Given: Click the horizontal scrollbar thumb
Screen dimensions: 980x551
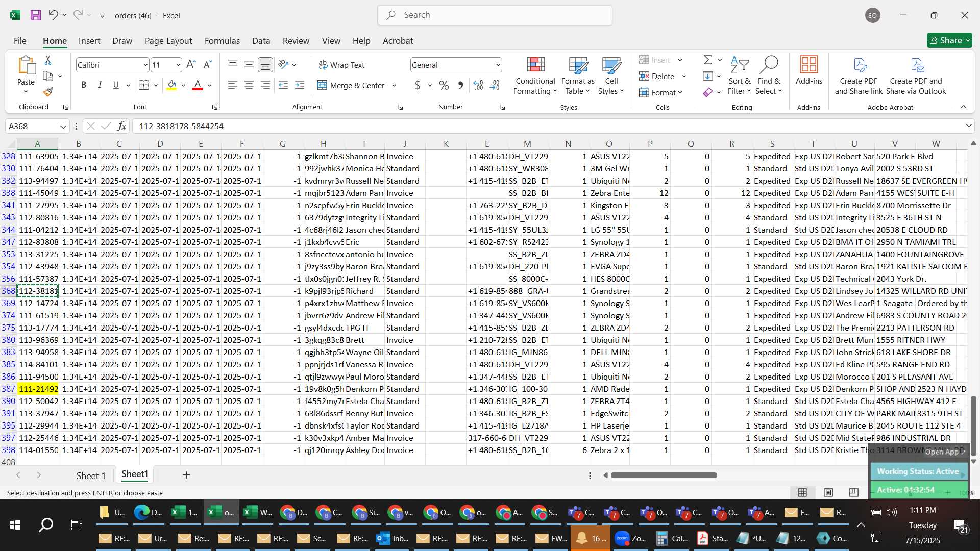Looking at the screenshot, I should click(x=664, y=475).
